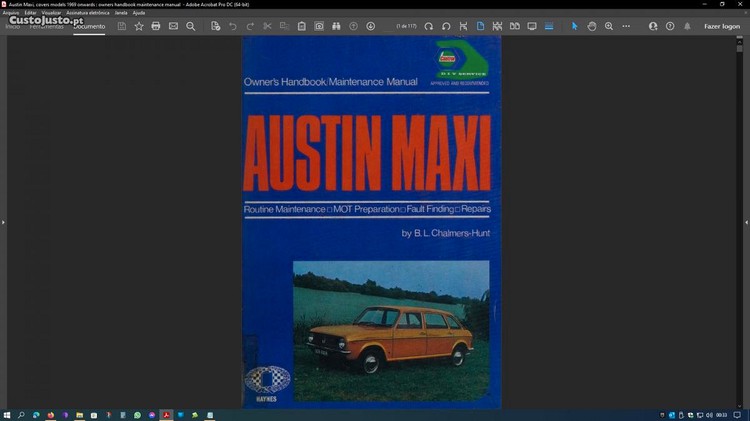Send file by email envelope icon

173,26
